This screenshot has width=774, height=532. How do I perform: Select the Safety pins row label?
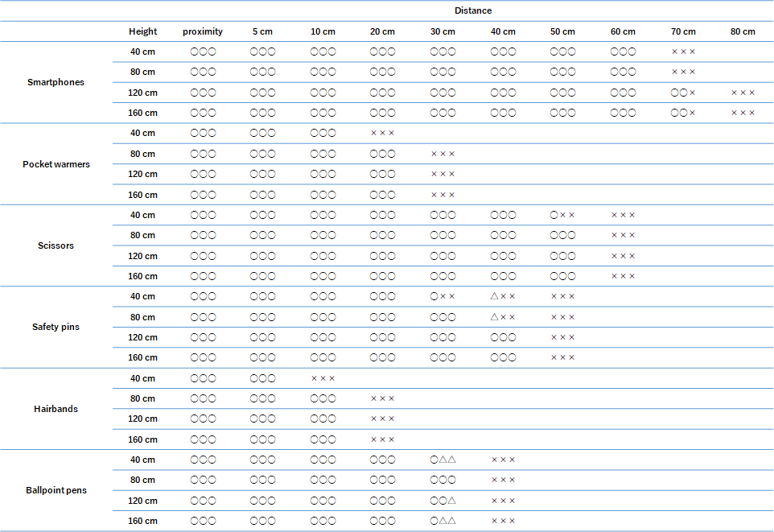point(56,327)
